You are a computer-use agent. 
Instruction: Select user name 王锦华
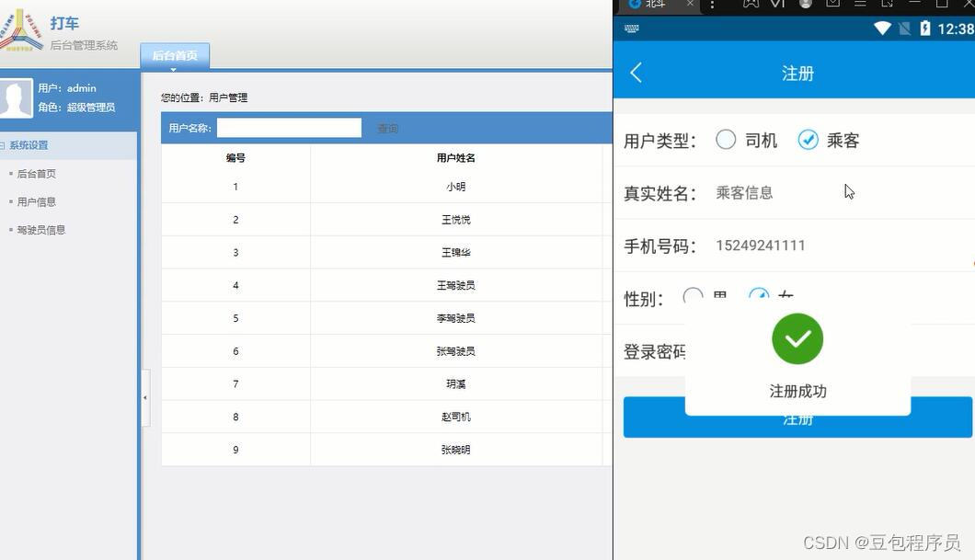(x=456, y=252)
